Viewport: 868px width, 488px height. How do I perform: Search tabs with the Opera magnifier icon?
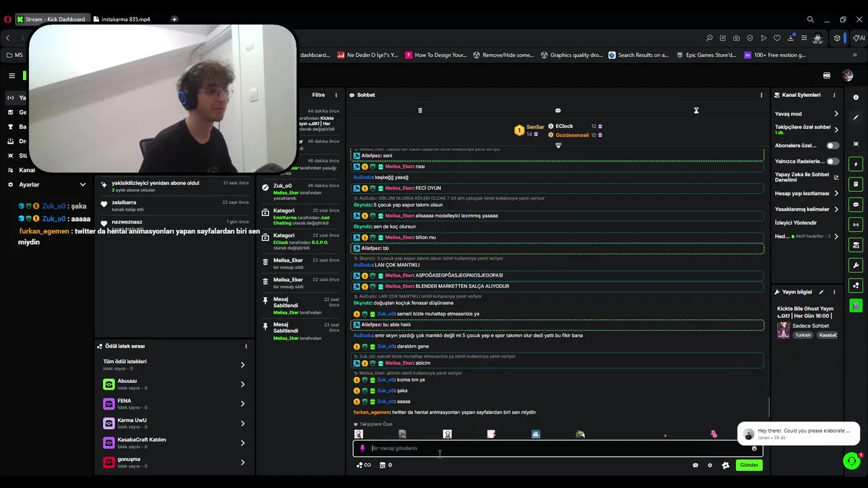[810, 20]
